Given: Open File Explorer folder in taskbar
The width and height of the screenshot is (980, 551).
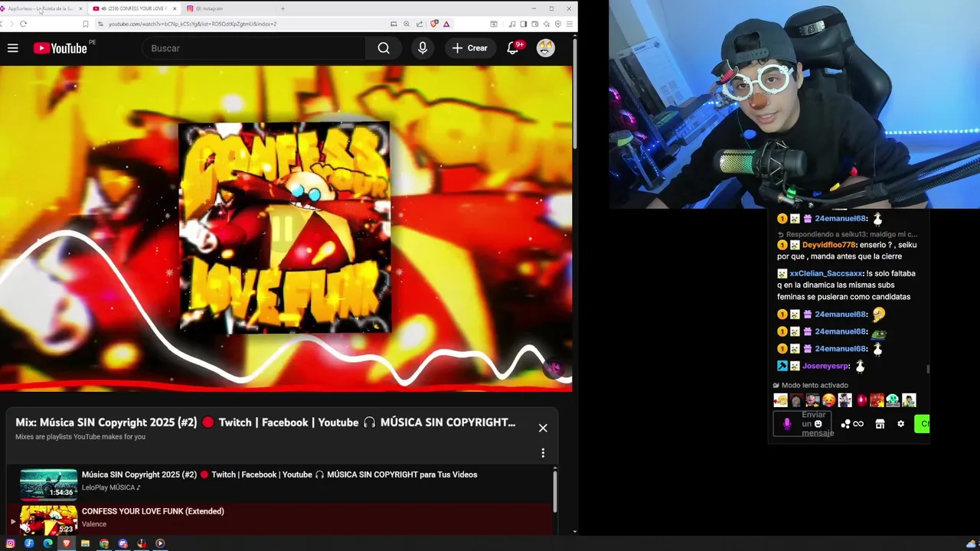Looking at the screenshot, I should coord(85,543).
